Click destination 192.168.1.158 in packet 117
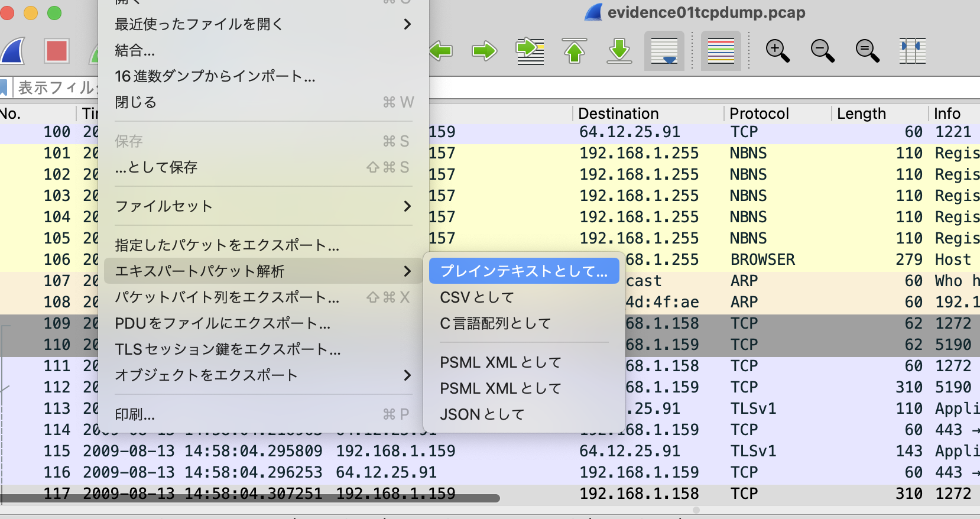The width and height of the screenshot is (980, 519). pos(639,494)
